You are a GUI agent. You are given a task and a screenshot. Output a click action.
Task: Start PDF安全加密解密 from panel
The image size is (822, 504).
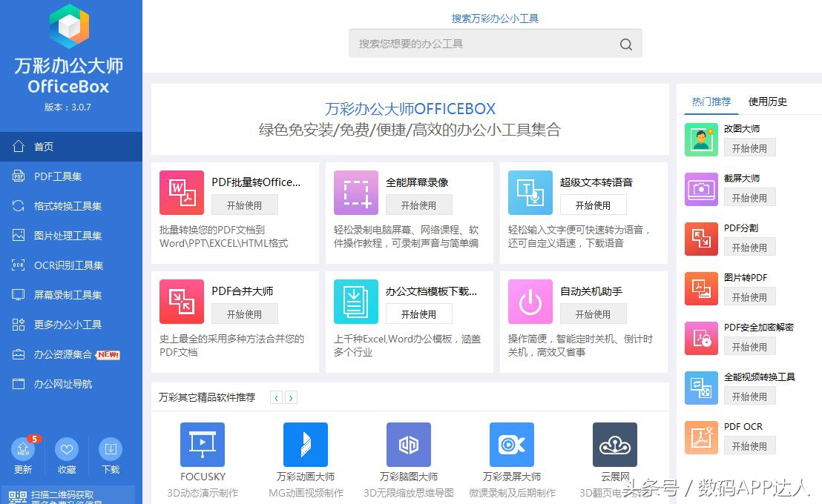(749, 347)
